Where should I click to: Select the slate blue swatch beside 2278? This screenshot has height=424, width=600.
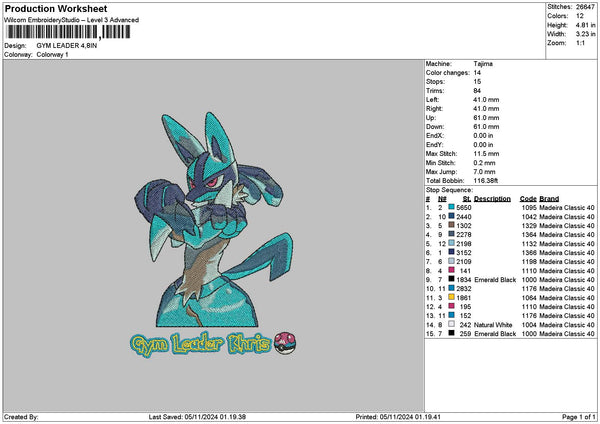click(x=452, y=234)
